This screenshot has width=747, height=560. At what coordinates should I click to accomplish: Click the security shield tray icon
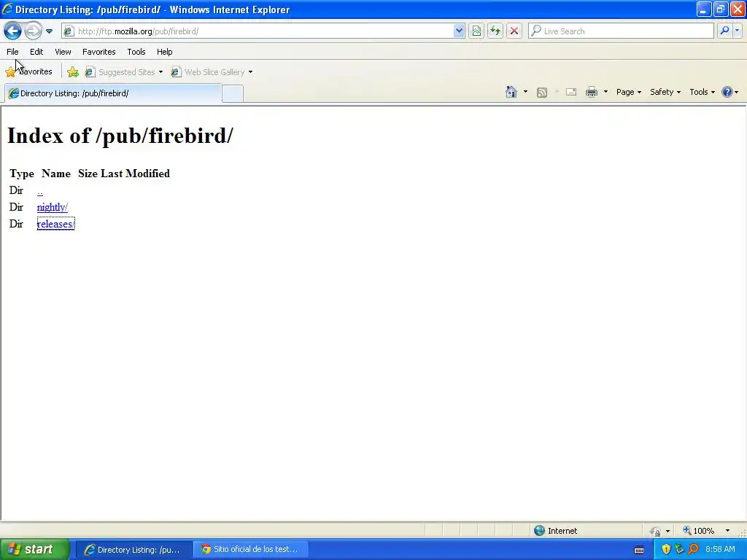pyautogui.click(x=666, y=550)
